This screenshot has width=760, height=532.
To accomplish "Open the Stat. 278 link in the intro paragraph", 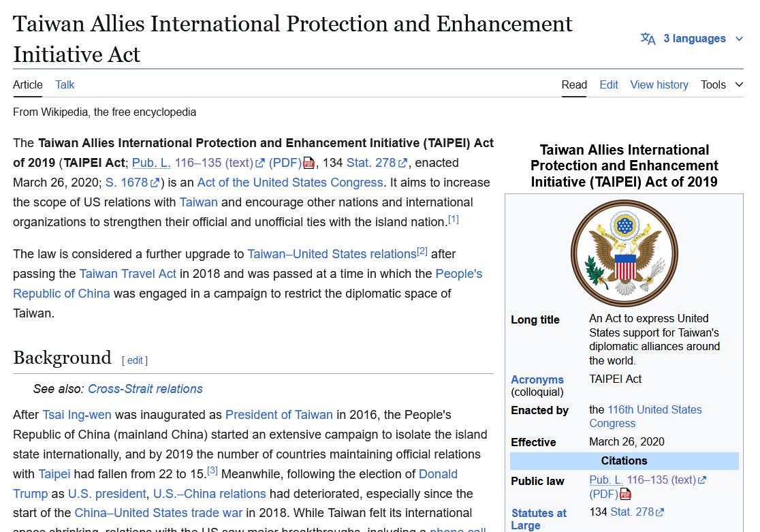I will coord(377,163).
